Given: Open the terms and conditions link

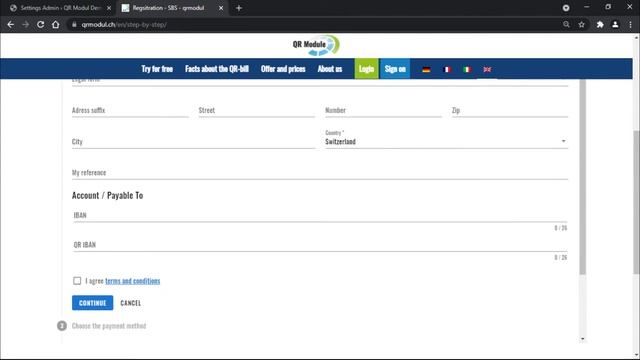Looking at the screenshot, I should pos(133,281).
